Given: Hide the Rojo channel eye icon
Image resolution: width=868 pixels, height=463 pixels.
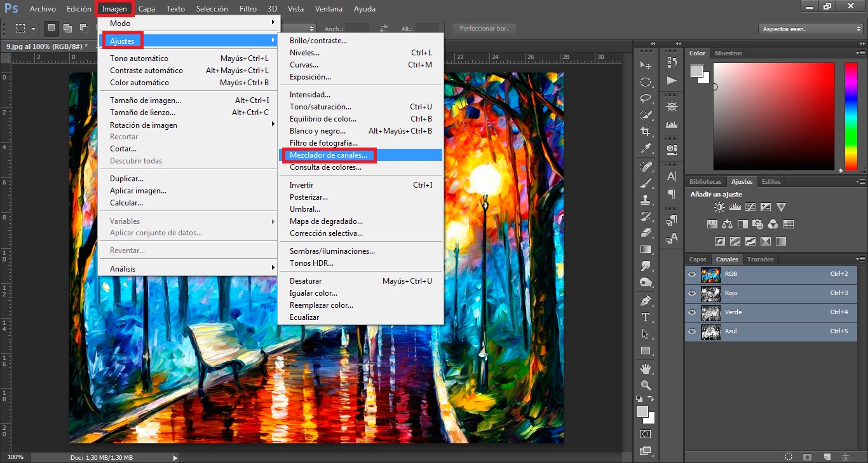Looking at the screenshot, I should 692,294.
